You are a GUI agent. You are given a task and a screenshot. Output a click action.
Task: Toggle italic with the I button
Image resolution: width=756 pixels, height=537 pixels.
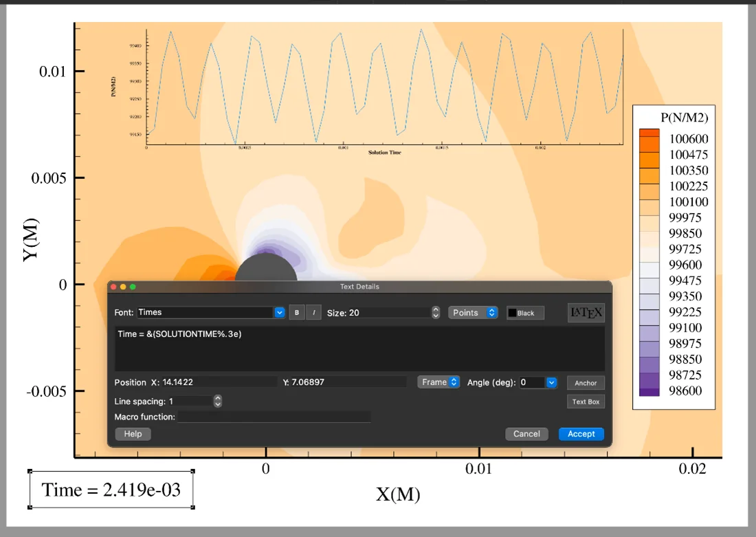click(x=314, y=313)
